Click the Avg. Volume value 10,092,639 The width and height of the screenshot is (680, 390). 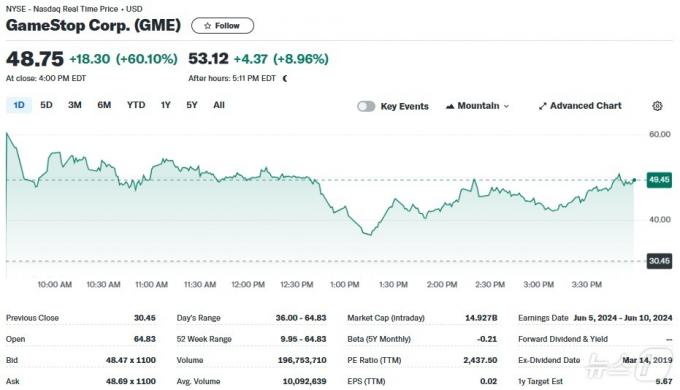tap(304, 381)
